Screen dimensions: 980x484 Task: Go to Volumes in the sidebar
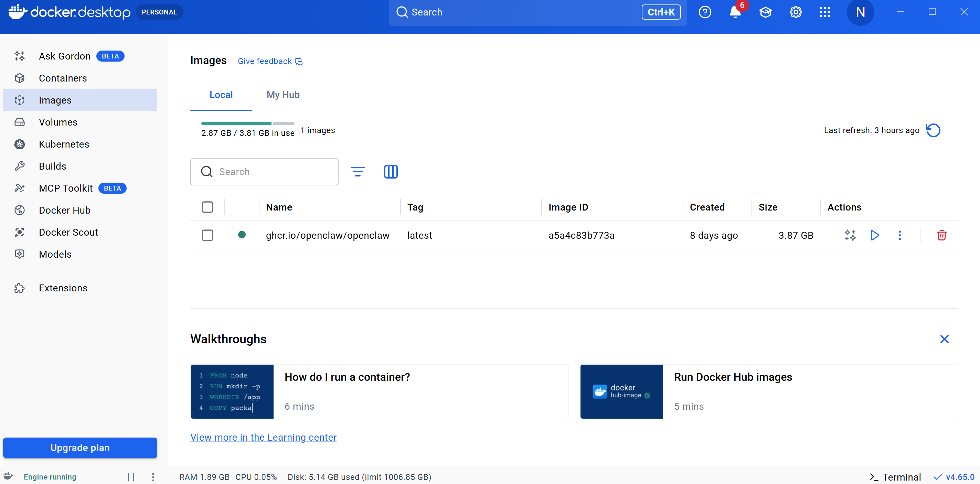click(x=80, y=122)
